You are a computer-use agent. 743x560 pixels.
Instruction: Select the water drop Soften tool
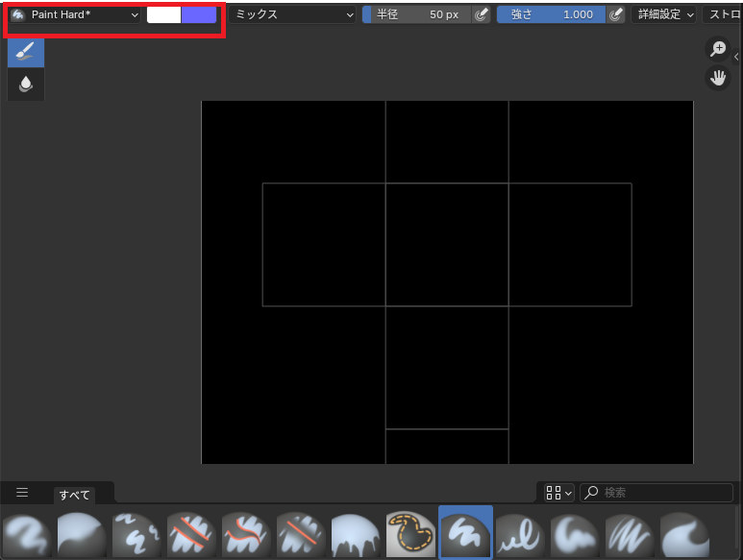[26, 85]
